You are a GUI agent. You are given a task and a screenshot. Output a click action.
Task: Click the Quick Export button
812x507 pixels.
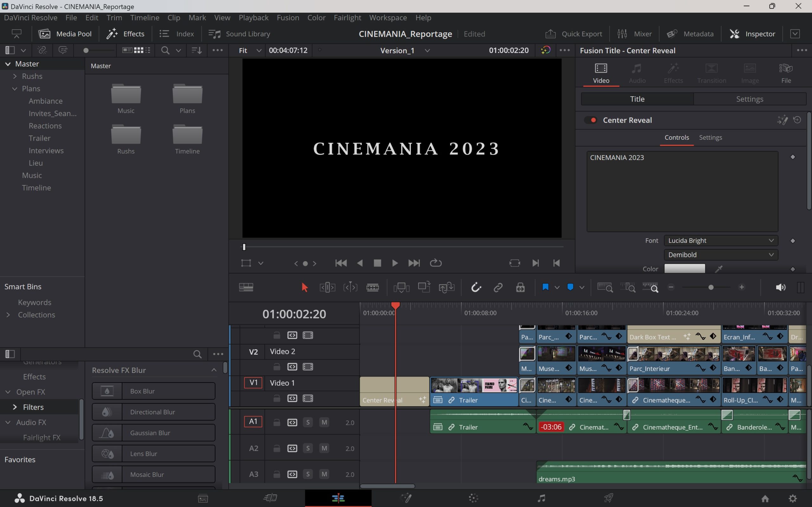click(574, 34)
